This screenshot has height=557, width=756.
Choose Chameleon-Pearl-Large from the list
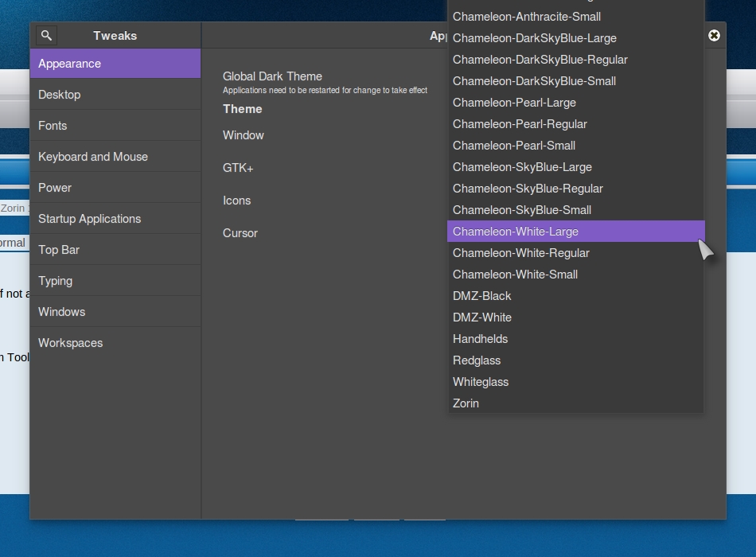coord(514,103)
